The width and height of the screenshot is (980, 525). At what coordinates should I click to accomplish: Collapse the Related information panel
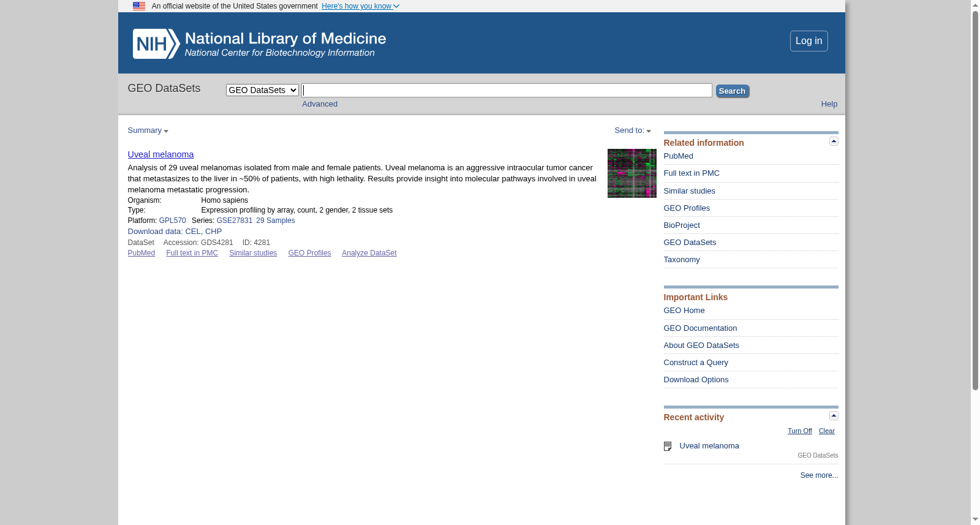pyautogui.click(x=834, y=142)
